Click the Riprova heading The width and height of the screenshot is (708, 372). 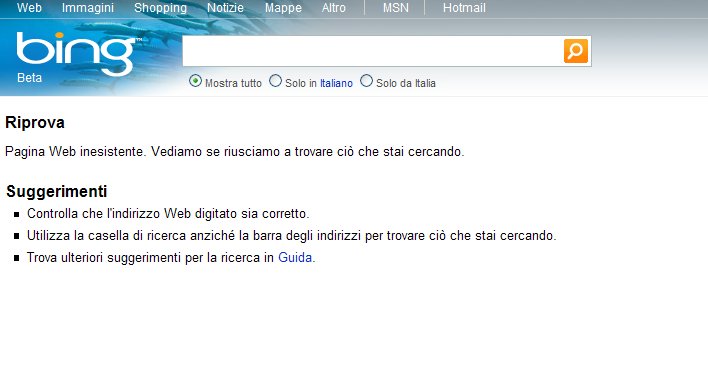click(x=35, y=122)
